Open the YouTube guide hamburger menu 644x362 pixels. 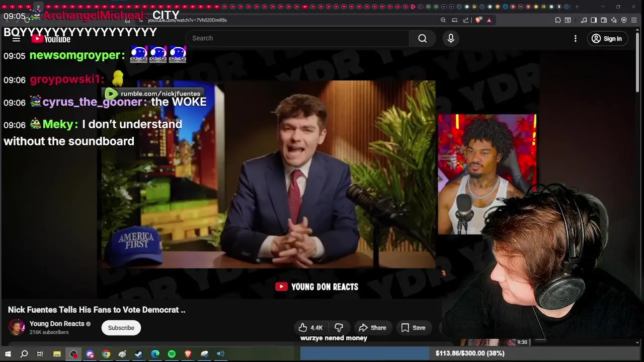pyautogui.click(x=16, y=39)
